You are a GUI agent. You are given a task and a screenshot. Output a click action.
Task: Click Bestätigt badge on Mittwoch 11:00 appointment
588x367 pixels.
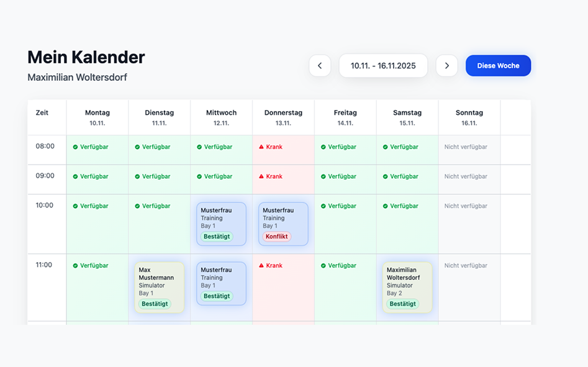coord(217,296)
